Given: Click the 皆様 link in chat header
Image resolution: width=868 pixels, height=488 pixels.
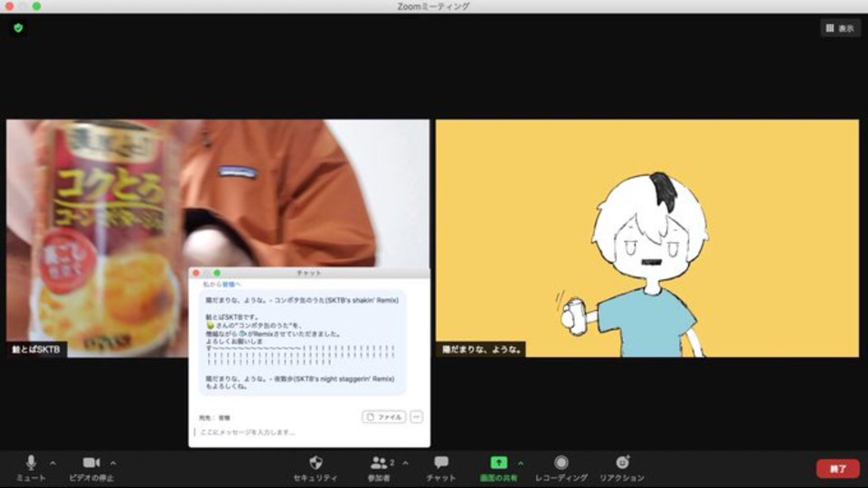Looking at the screenshot, I should click(x=228, y=284).
